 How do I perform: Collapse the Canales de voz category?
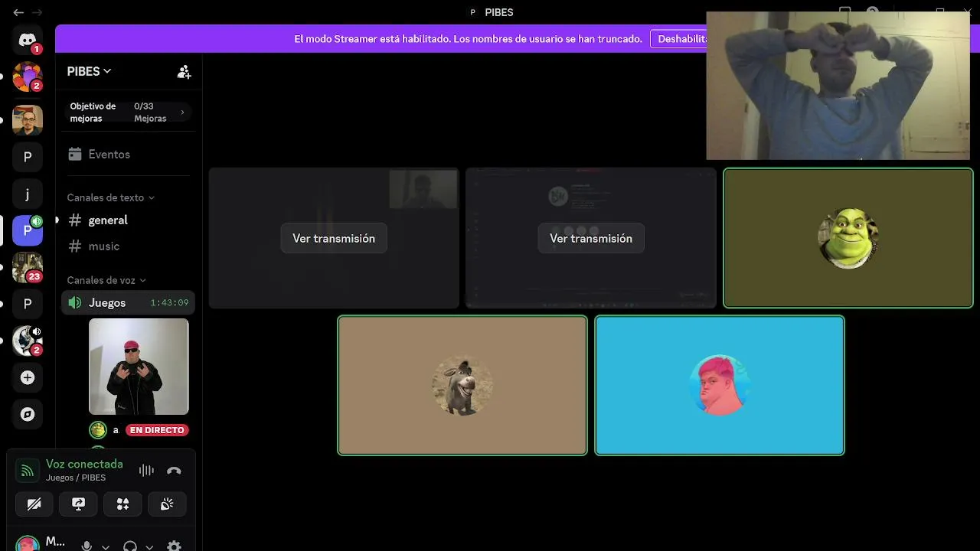pos(106,280)
